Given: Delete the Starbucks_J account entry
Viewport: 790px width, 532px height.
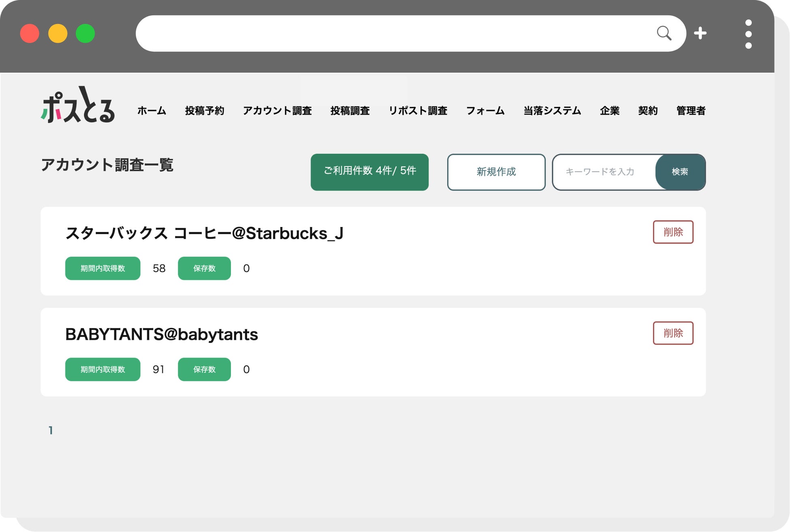Looking at the screenshot, I should coord(673,232).
